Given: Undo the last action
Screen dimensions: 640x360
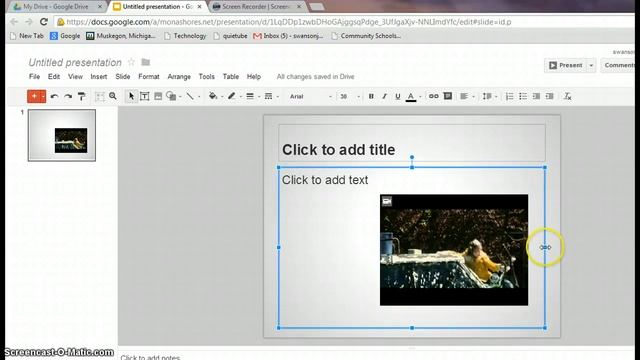Looking at the screenshot, I should click(x=54, y=96).
